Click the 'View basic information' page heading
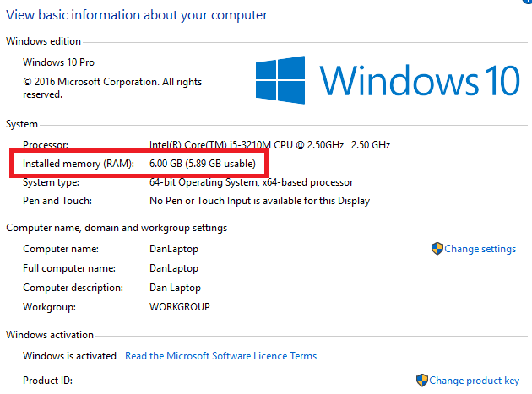 click(x=138, y=15)
